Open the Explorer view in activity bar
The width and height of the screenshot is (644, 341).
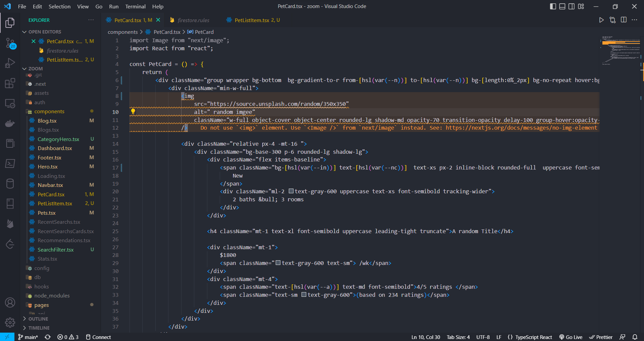pos(10,23)
